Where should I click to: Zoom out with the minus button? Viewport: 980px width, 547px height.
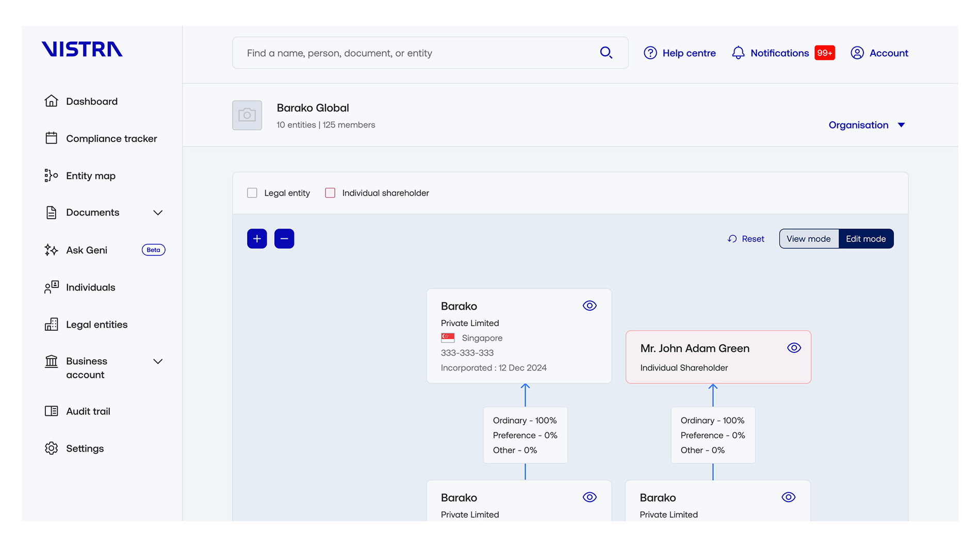tap(284, 239)
